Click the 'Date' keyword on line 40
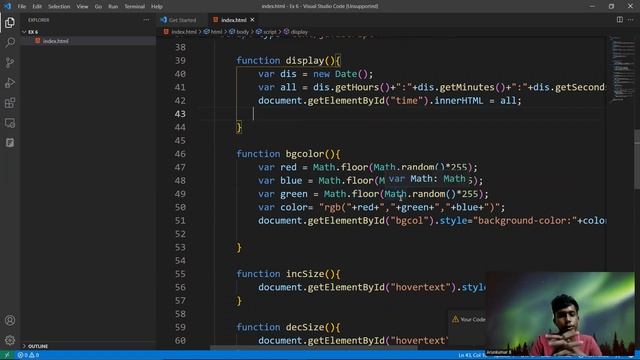 346,74
